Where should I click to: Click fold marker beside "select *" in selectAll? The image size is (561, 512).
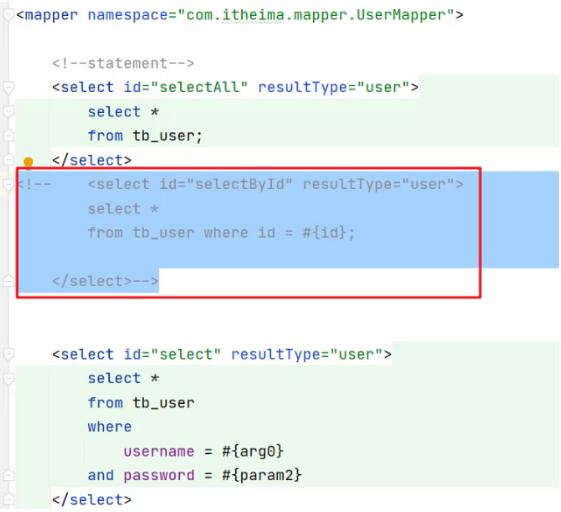[8, 112]
